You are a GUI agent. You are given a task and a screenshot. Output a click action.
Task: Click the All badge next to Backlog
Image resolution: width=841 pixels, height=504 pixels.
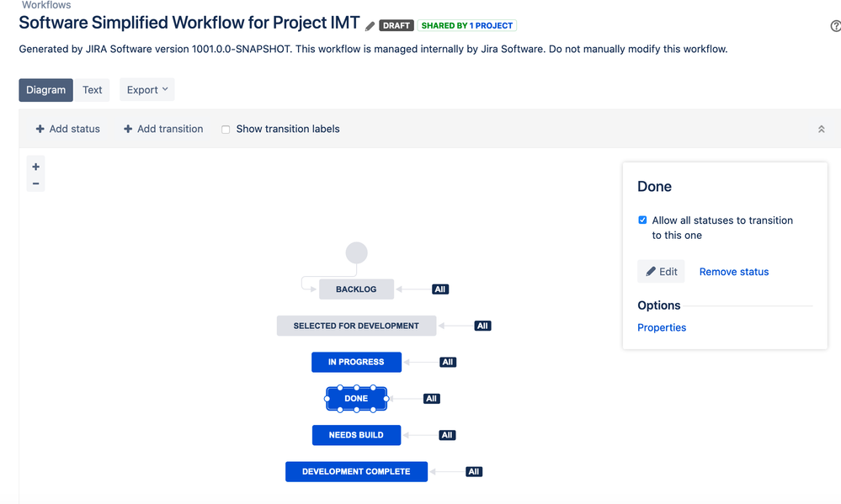(440, 289)
